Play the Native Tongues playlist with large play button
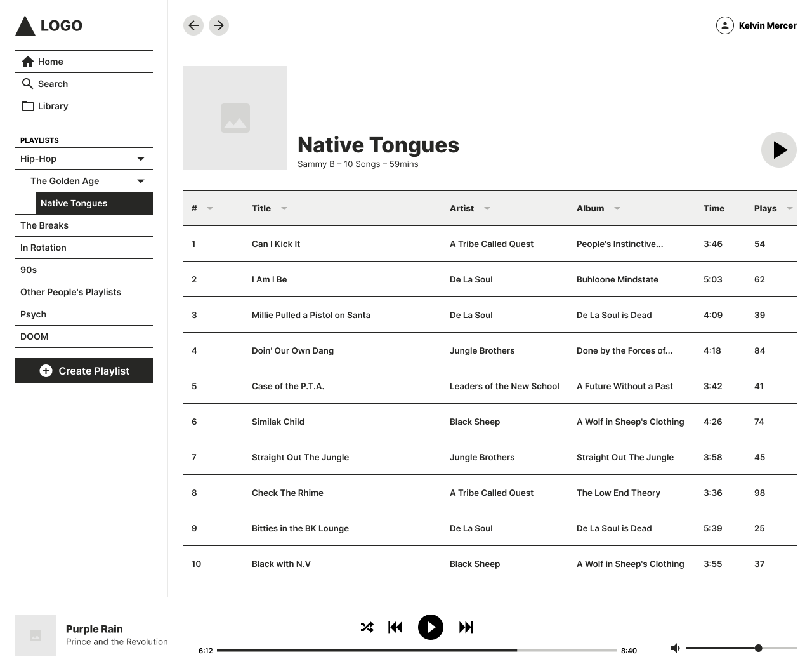This screenshot has width=812, height=671. point(779,150)
